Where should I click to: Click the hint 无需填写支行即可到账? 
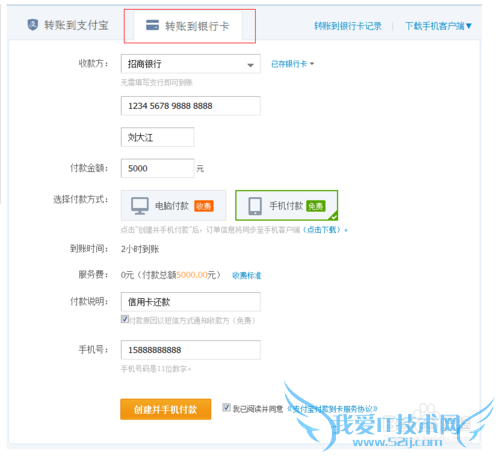[157, 82]
